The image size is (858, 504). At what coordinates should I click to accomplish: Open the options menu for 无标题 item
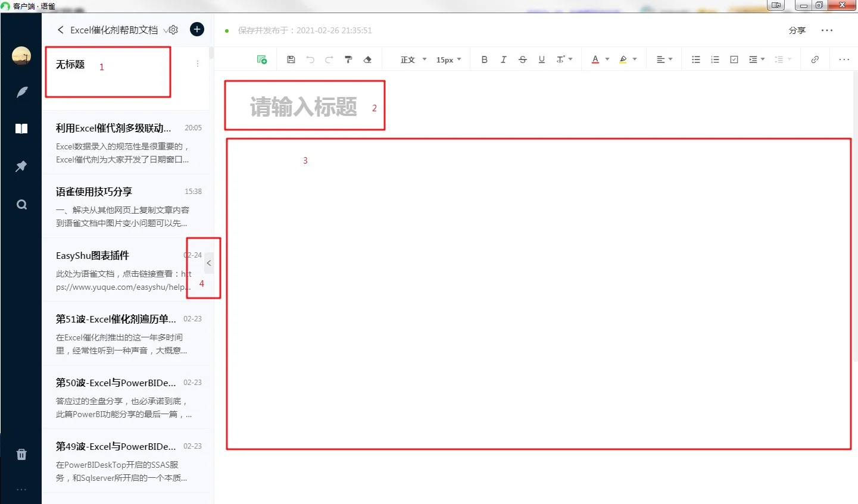pos(198,64)
